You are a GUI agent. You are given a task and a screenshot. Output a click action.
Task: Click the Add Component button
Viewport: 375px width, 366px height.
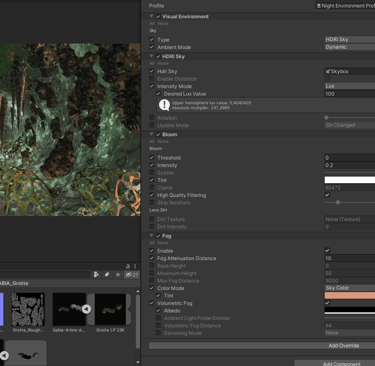click(x=335, y=363)
